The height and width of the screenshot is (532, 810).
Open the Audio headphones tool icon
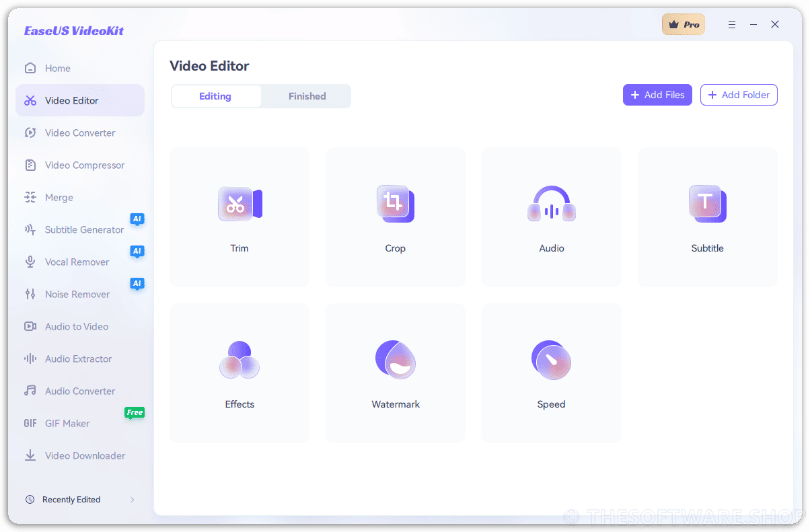[552, 204]
